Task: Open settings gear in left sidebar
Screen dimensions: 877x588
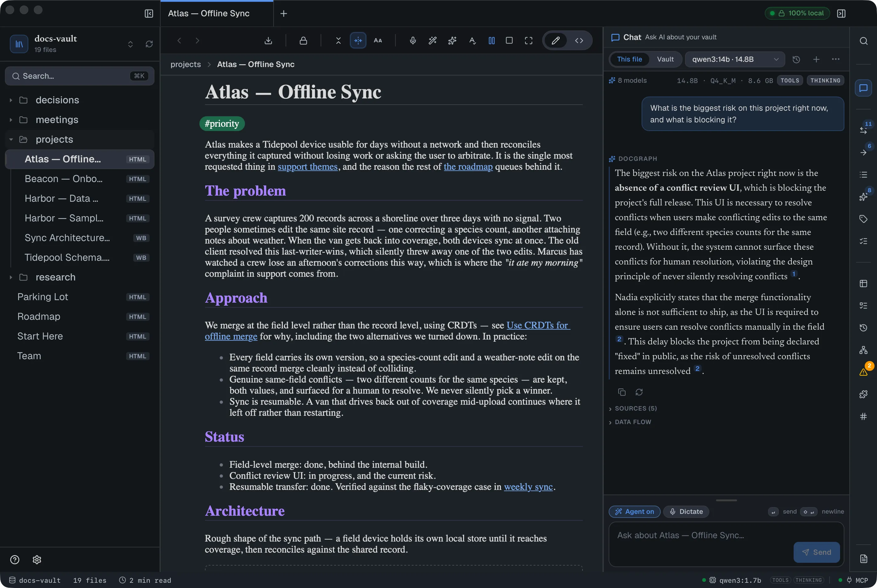Action: tap(37, 559)
